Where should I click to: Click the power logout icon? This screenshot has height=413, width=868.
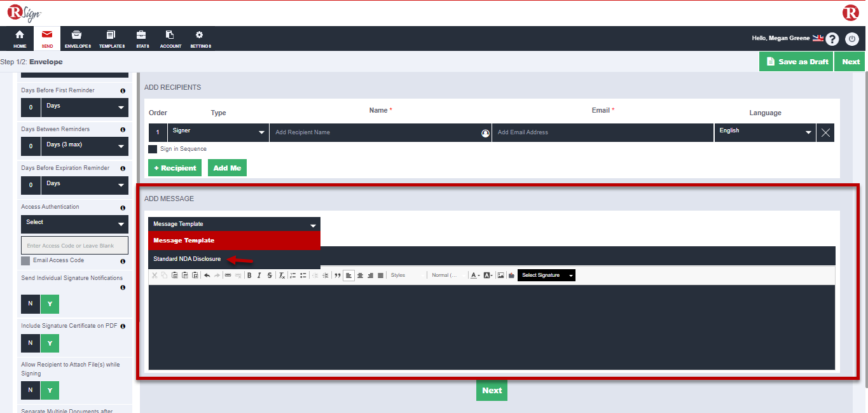[x=852, y=39]
